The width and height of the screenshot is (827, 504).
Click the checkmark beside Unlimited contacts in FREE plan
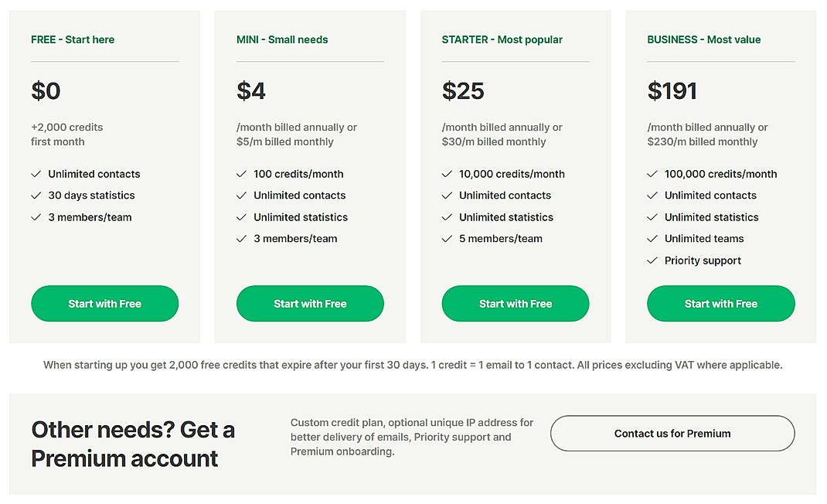36,174
